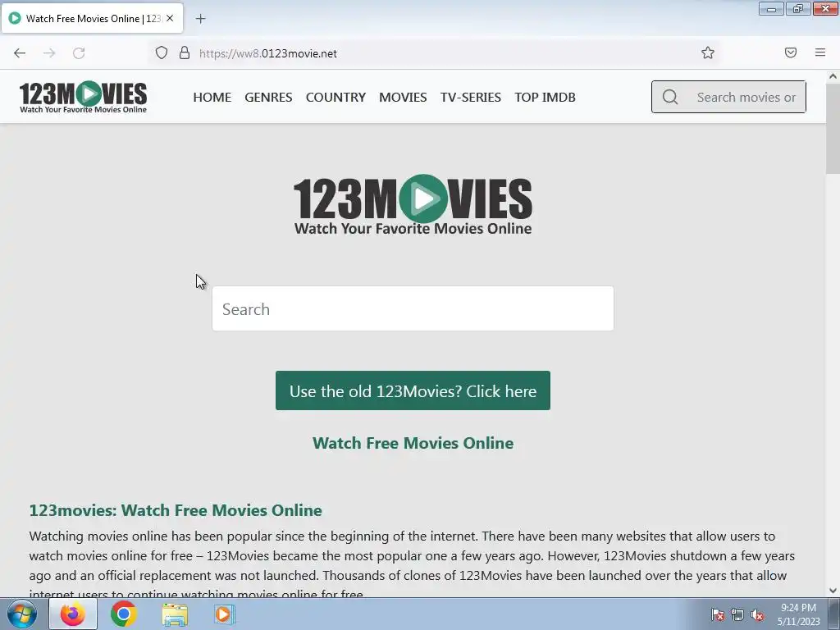Open a new tab with the plus button
This screenshot has height=630, width=840.
click(x=200, y=19)
